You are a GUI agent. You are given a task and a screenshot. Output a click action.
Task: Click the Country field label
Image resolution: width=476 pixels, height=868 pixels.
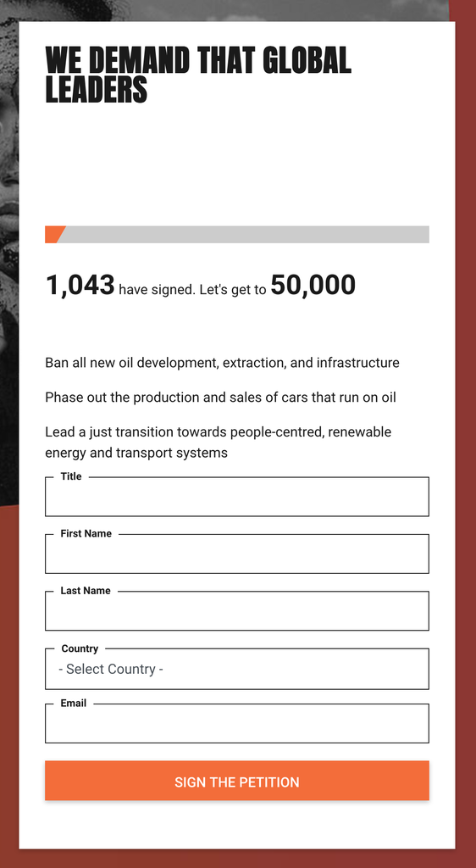tap(80, 648)
